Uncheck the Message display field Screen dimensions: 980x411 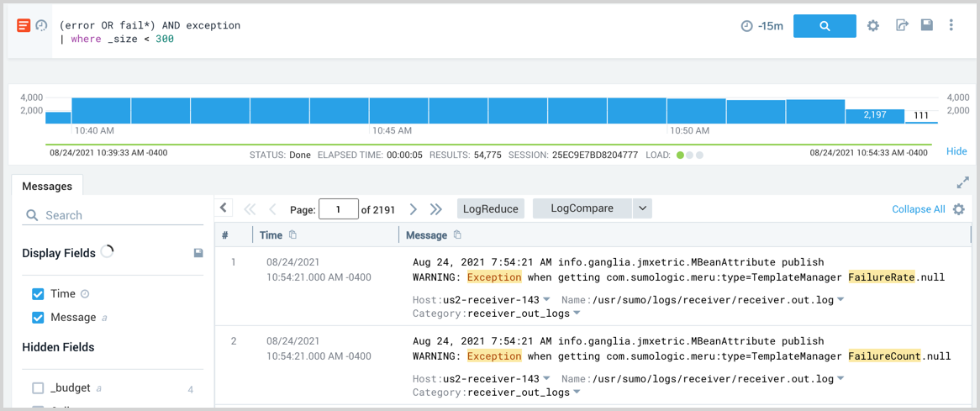click(38, 318)
